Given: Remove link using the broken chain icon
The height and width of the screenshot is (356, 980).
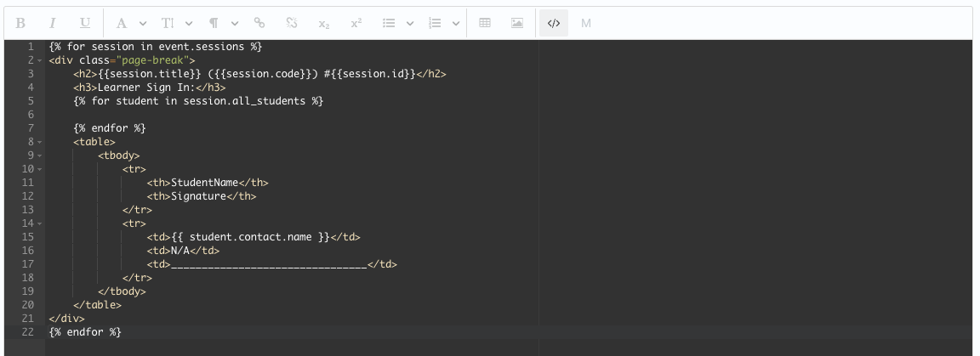Looking at the screenshot, I should (x=292, y=23).
